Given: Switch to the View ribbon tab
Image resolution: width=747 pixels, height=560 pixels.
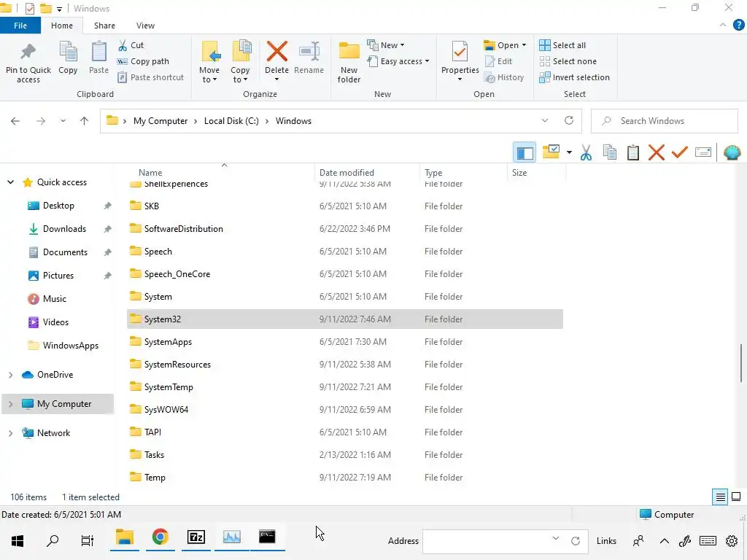Looking at the screenshot, I should (x=145, y=26).
